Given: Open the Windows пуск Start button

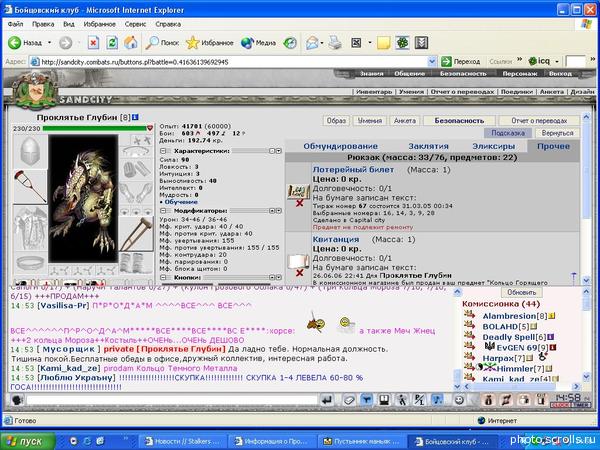Looking at the screenshot, I should (x=28, y=441).
